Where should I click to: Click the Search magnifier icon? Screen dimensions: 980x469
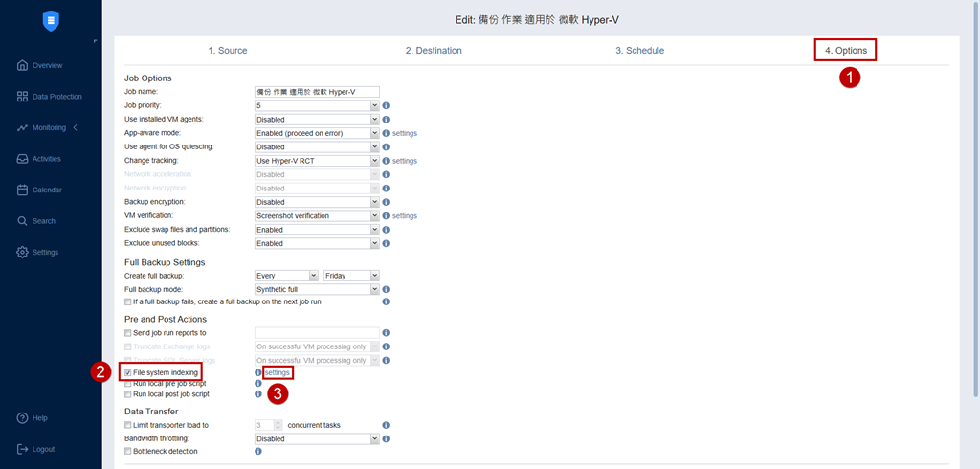[23, 221]
